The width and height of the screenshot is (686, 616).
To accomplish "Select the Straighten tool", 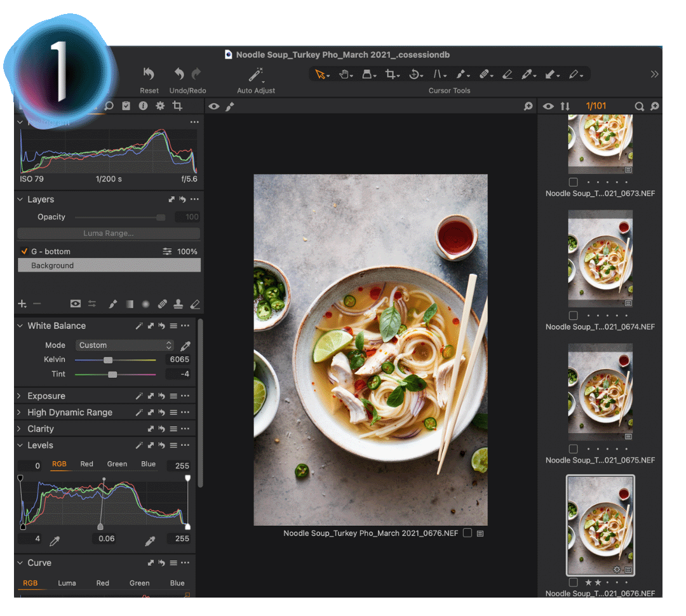I will click(436, 74).
